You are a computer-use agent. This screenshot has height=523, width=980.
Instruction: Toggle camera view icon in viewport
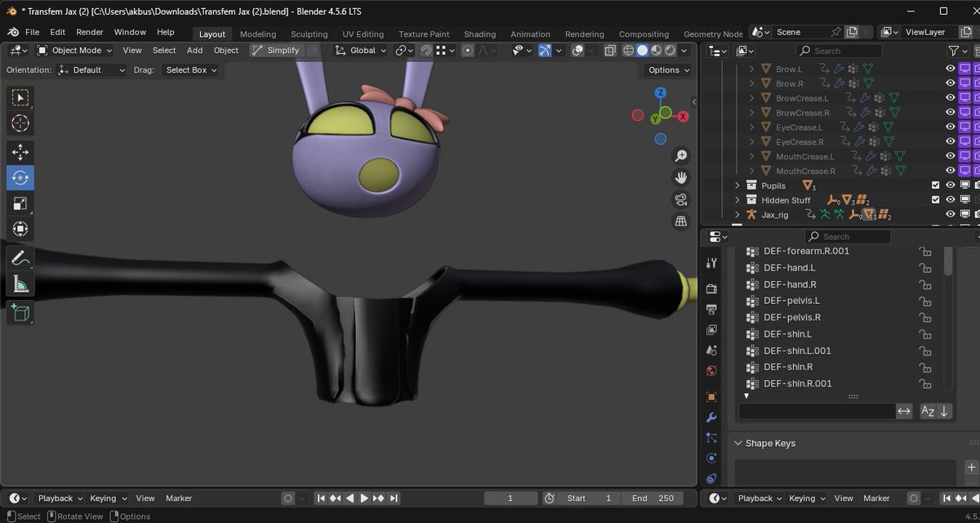click(681, 199)
